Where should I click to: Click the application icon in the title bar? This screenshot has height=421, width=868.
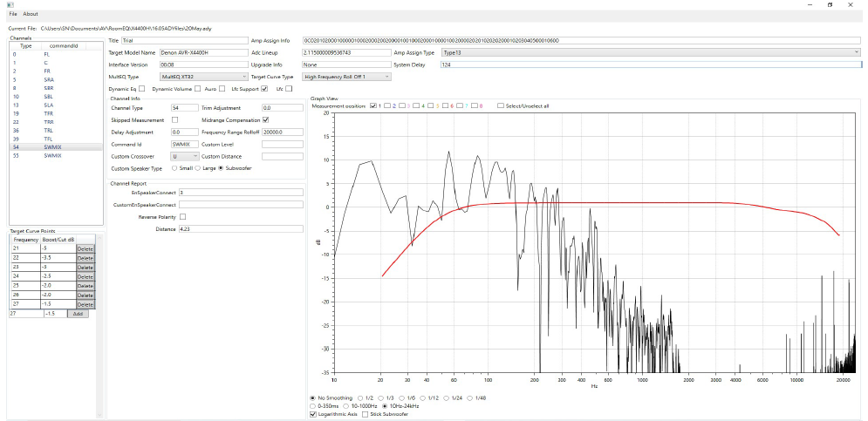coord(11,4)
